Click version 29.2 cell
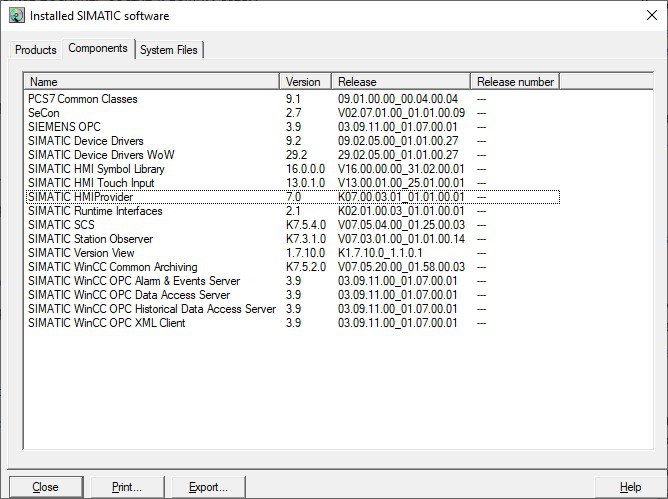This screenshot has width=668, height=499. tap(297, 155)
